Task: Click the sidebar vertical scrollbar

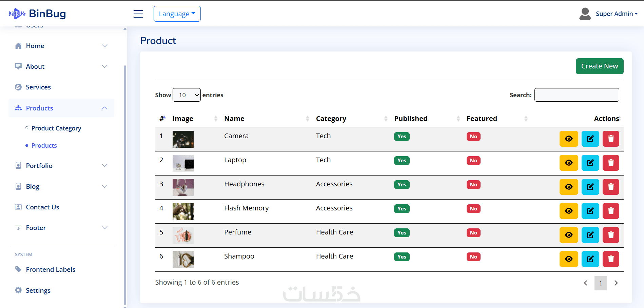Action: click(x=125, y=169)
